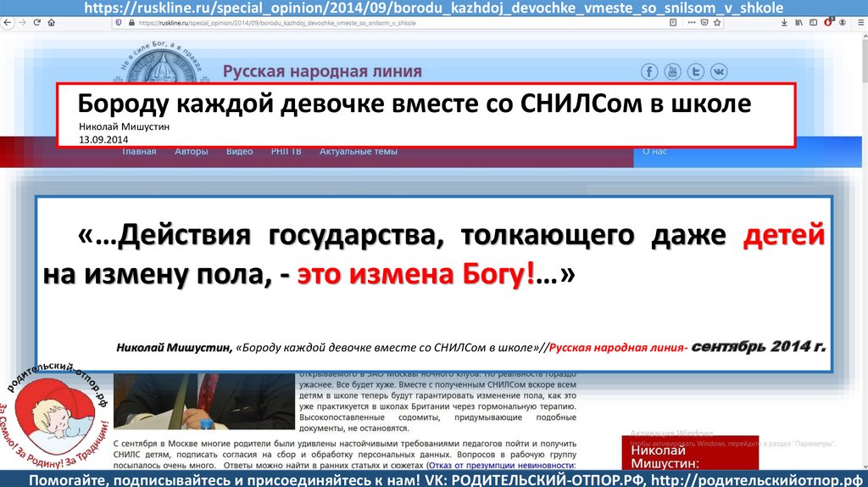Viewport: 868px width, 487px height.
Task: Reload the current page
Action: (x=37, y=23)
